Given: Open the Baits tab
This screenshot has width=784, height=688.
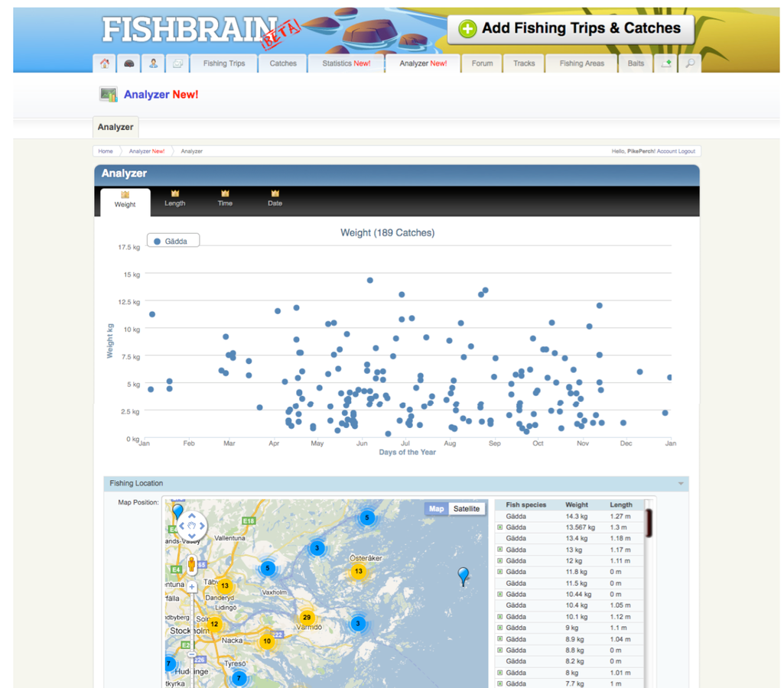Looking at the screenshot, I should point(636,63).
